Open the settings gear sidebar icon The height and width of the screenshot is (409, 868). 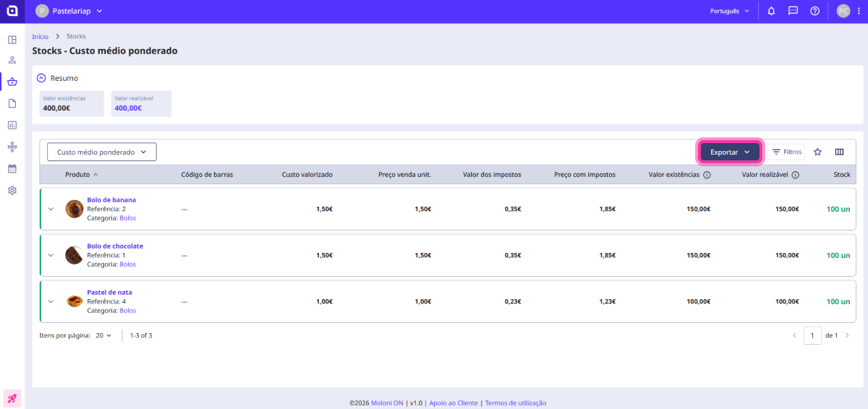pos(12,190)
